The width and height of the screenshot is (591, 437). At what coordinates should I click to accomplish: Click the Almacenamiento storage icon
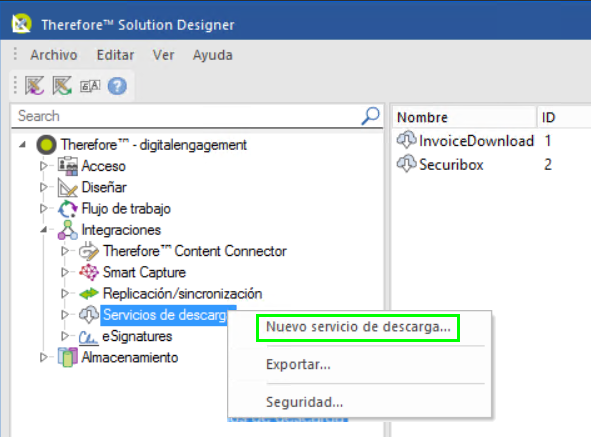point(67,357)
